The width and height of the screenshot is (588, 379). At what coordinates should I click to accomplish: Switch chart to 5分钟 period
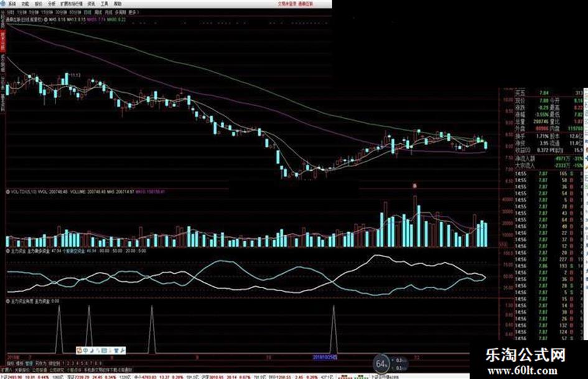[x=34, y=12]
